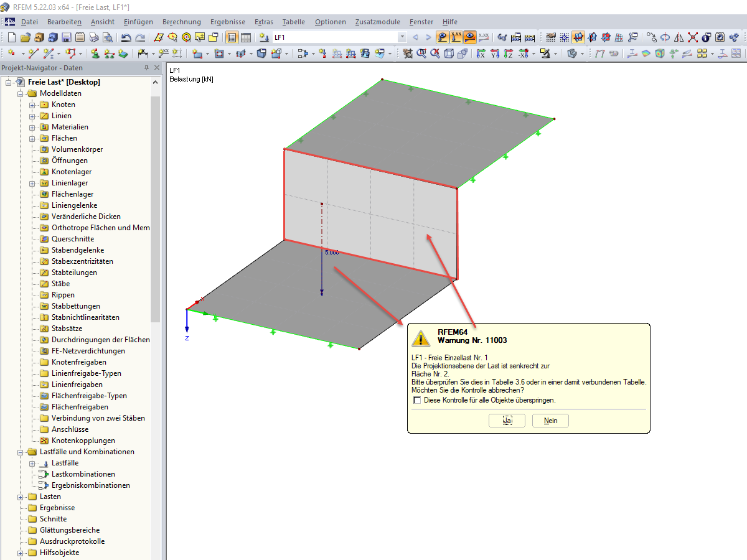Toggle the panel pin in Projekt-Navigator
The image size is (747, 560).
point(148,68)
